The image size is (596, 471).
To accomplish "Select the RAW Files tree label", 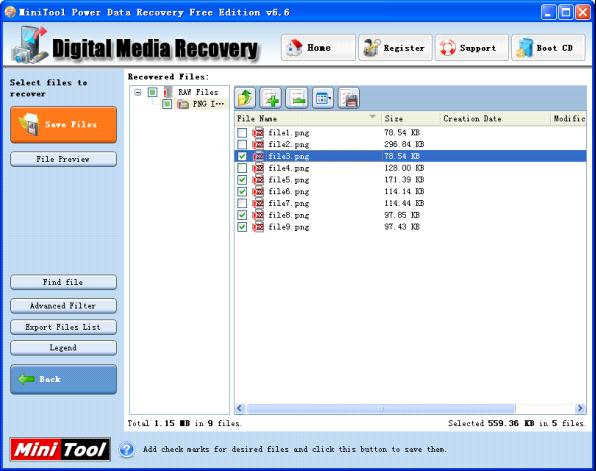I will (198, 92).
